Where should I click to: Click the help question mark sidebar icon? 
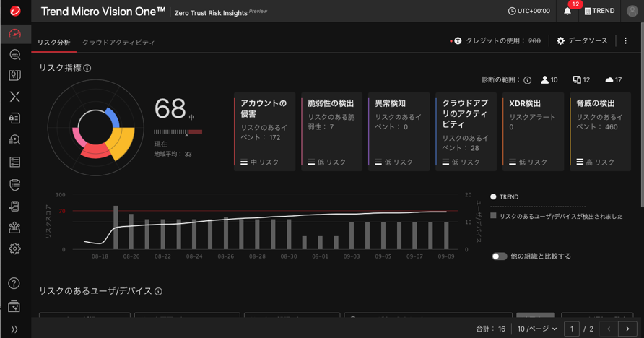click(14, 283)
